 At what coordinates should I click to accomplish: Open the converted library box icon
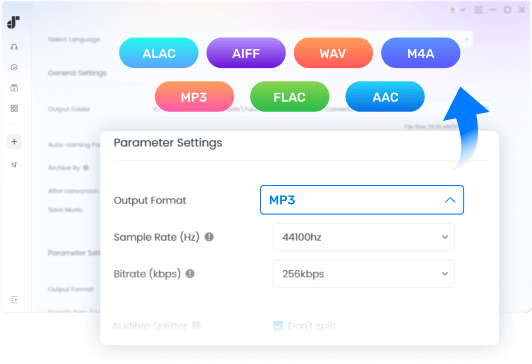coord(14,88)
